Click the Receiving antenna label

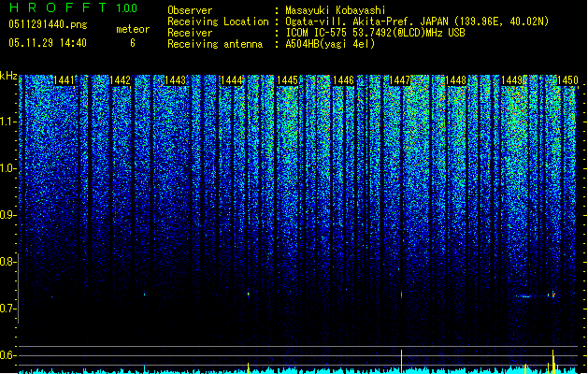point(215,44)
